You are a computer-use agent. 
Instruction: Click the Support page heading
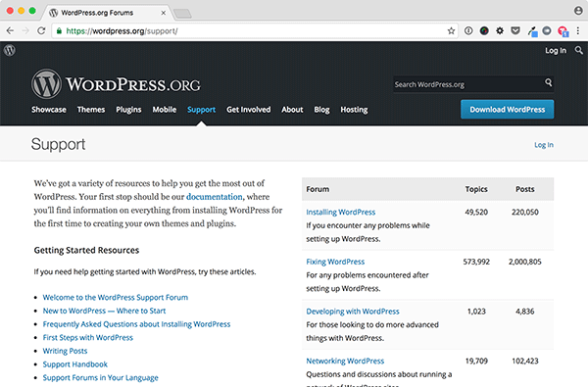58,145
